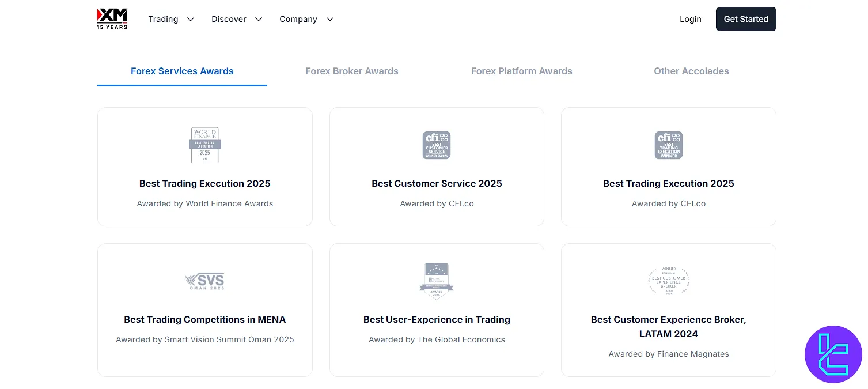Select the Forex Services Awards tab
The image size is (868, 389).
(182, 71)
